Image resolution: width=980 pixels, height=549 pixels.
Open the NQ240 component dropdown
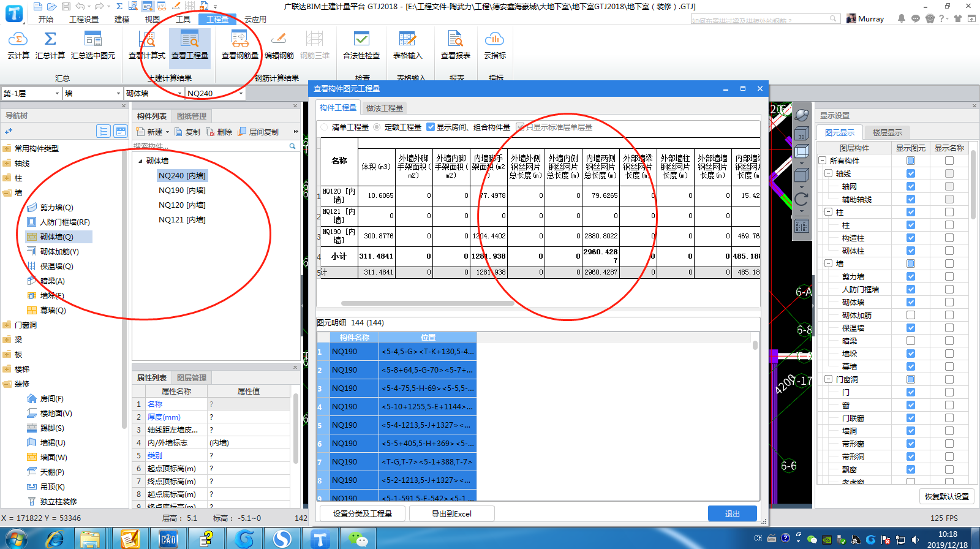[x=241, y=93]
